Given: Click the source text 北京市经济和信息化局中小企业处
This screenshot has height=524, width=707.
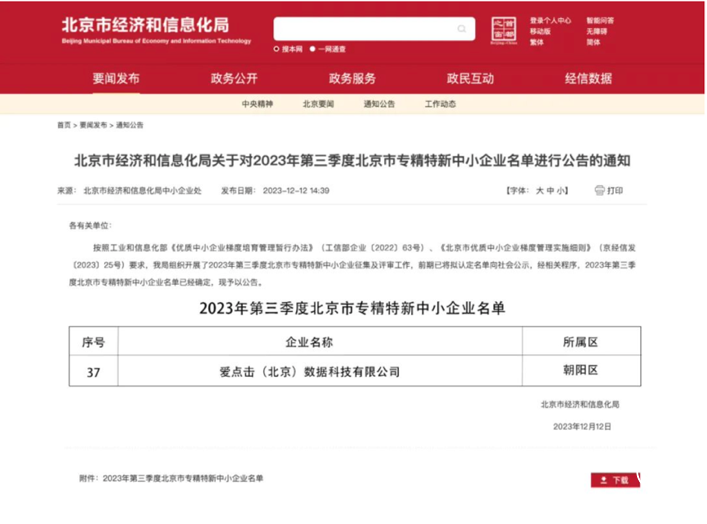Looking at the screenshot, I should [142, 191].
